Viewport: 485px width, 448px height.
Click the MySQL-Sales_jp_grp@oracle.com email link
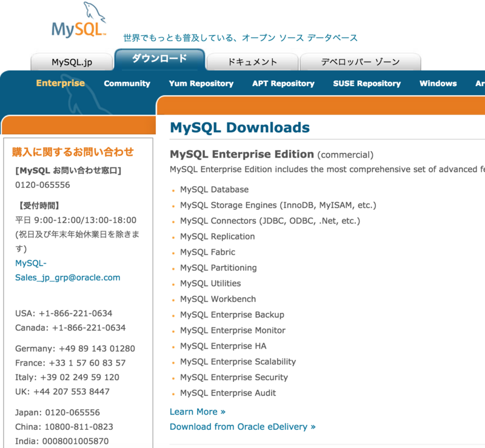67,270
